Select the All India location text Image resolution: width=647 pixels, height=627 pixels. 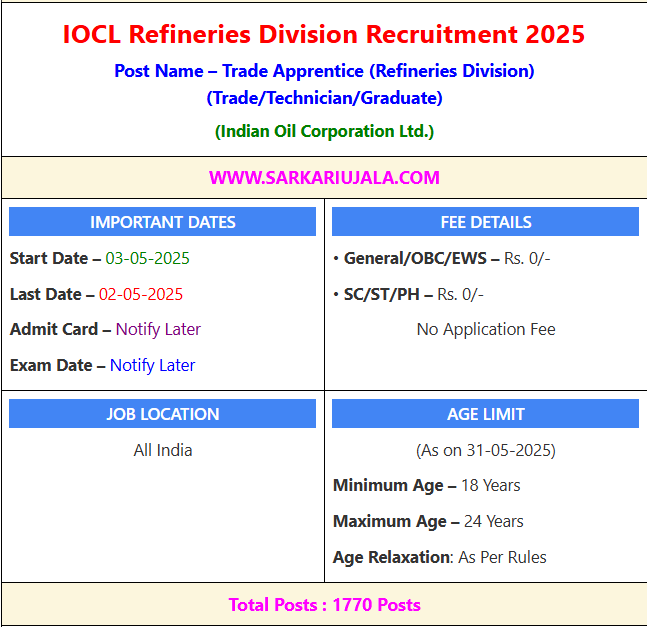point(162,450)
